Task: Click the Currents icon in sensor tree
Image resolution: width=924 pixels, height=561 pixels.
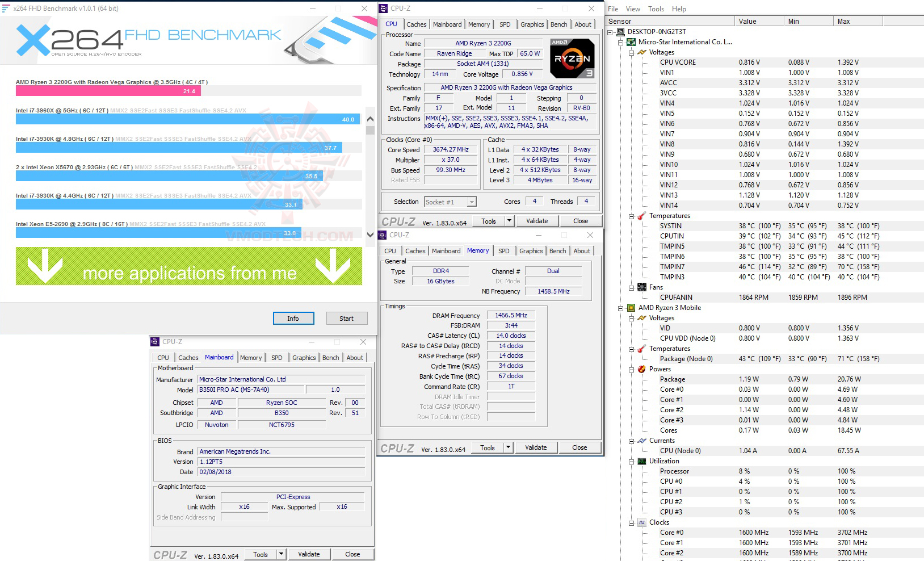Action: click(x=642, y=441)
